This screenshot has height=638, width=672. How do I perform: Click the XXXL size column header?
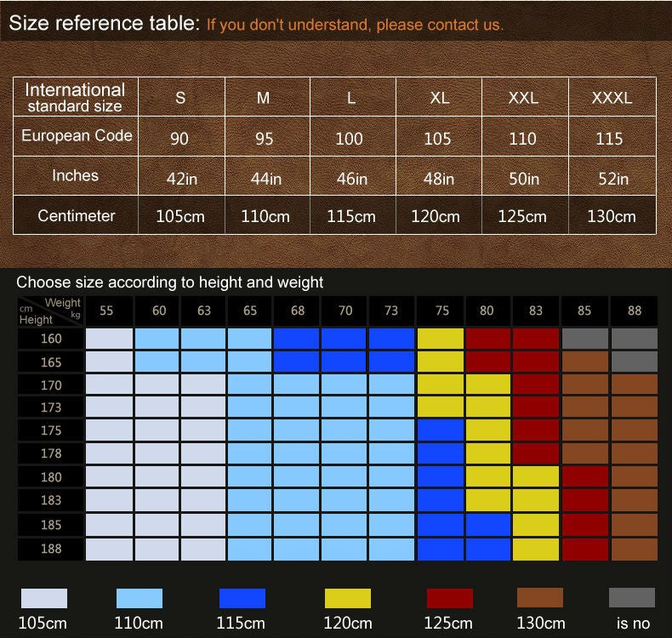612,98
